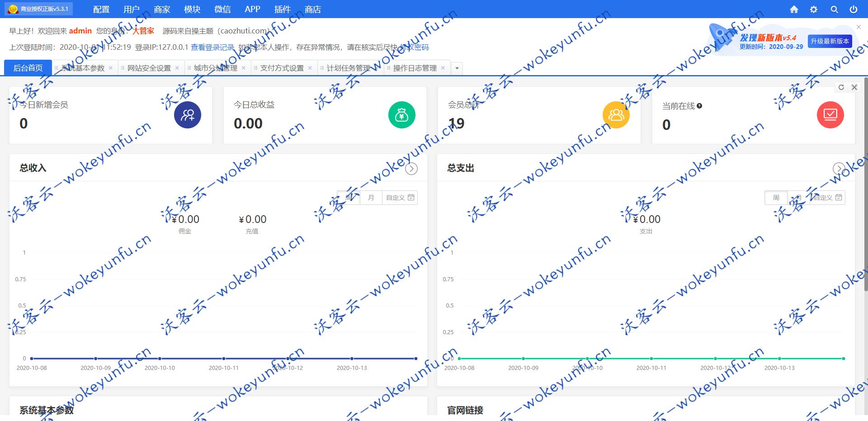Switch to 后台首页 tab
Screen dimensions: 868x421
(28, 68)
